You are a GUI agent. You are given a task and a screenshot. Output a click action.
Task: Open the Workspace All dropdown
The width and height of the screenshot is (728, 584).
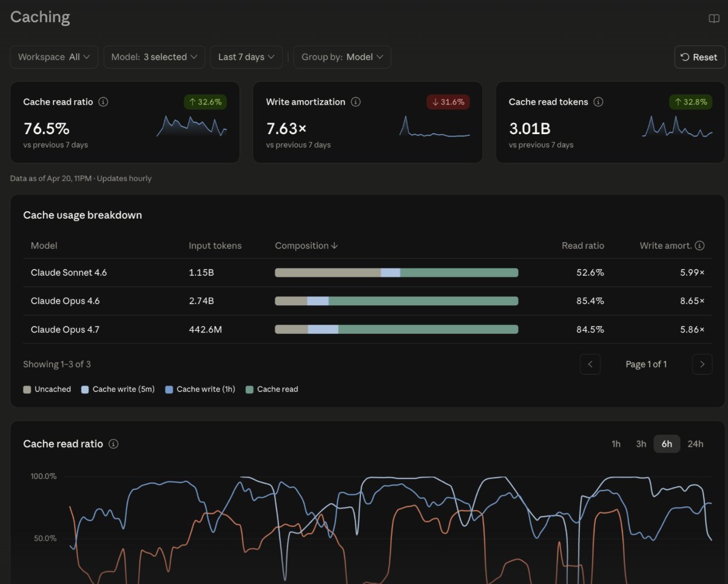point(54,57)
